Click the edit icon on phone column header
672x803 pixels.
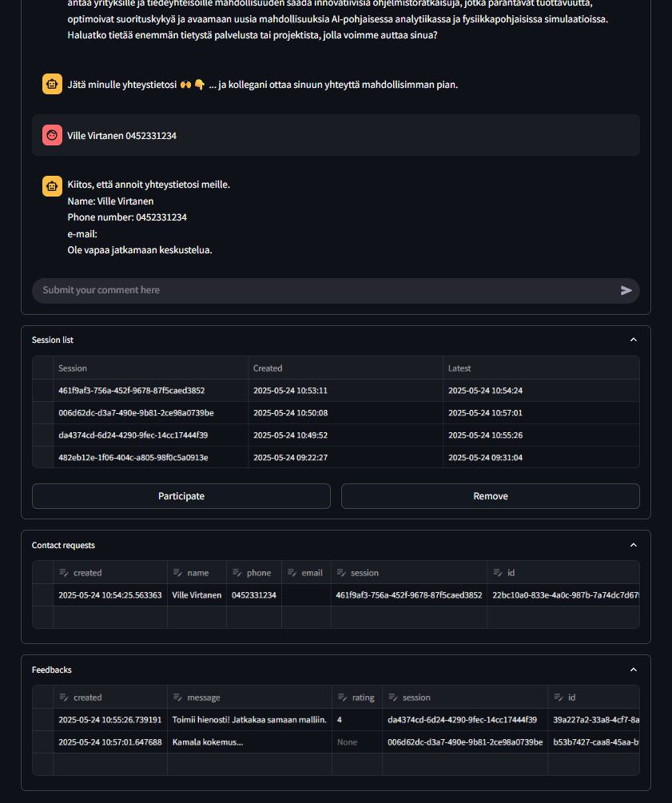(x=237, y=573)
